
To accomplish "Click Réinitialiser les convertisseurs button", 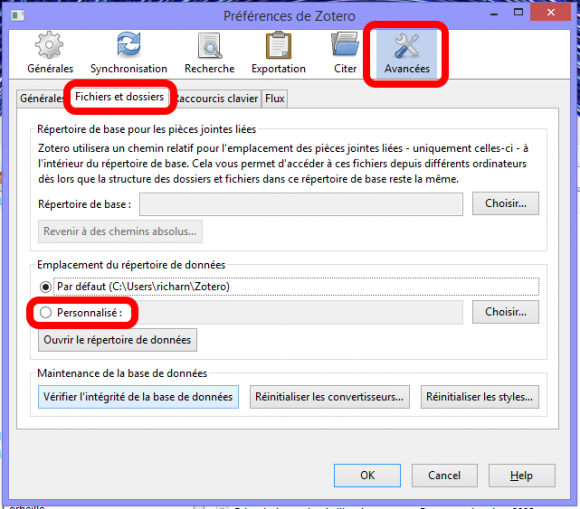I will click(x=330, y=397).
